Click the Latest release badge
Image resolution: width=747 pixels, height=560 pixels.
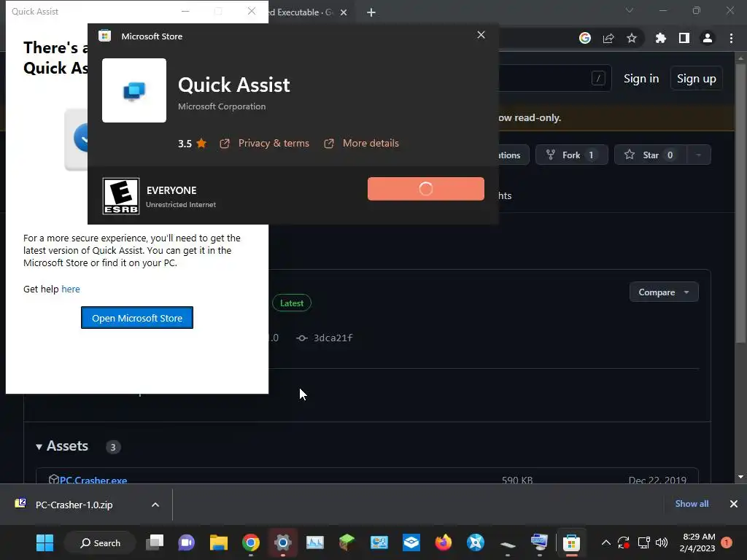(x=292, y=303)
